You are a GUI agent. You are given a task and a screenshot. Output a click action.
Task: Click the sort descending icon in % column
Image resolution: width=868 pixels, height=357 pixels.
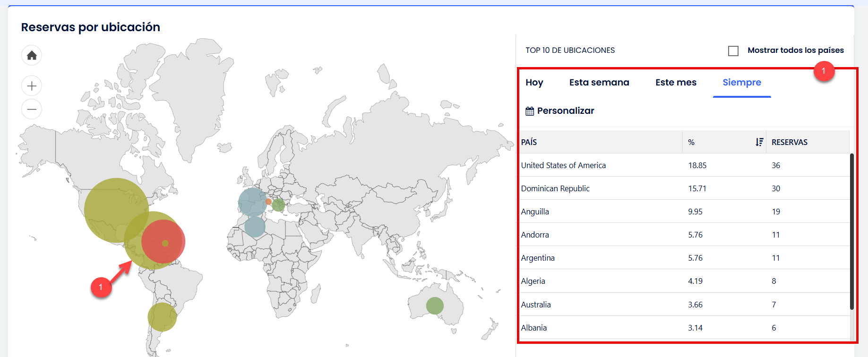[x=759, y=142]
